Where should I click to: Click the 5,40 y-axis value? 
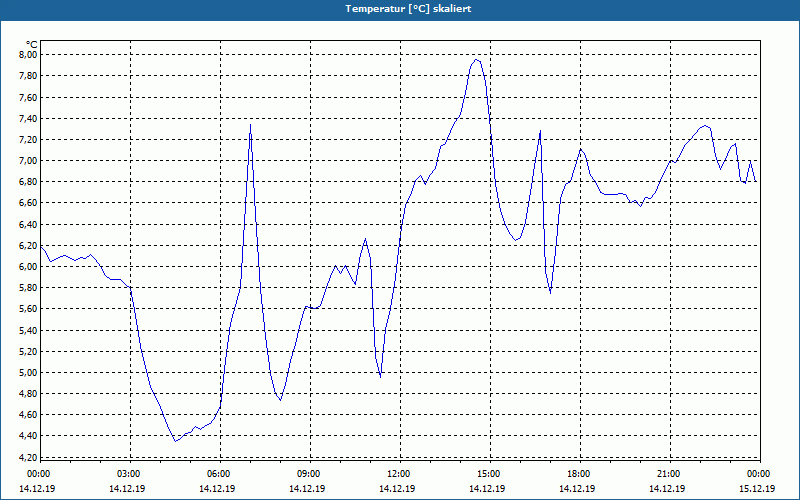point(28,331)
